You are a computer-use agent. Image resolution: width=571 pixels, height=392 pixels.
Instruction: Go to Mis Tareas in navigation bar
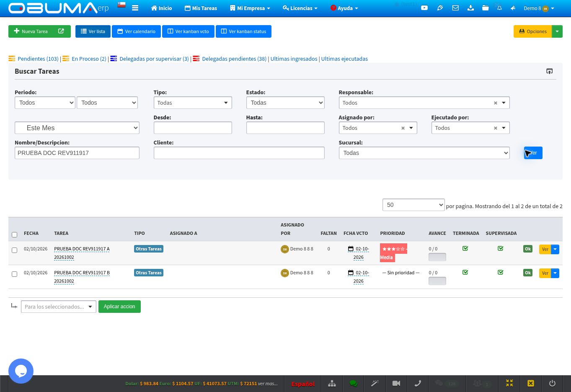coord(201,8)
